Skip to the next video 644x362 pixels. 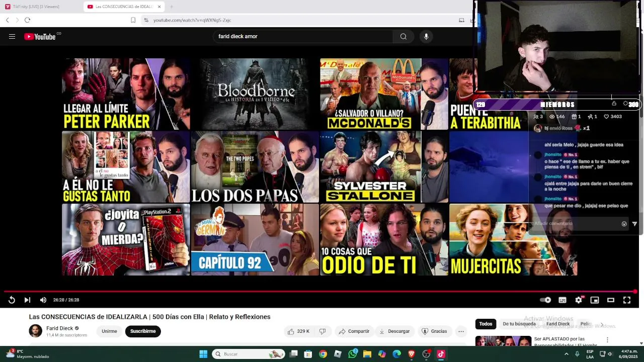pos(27,300)
